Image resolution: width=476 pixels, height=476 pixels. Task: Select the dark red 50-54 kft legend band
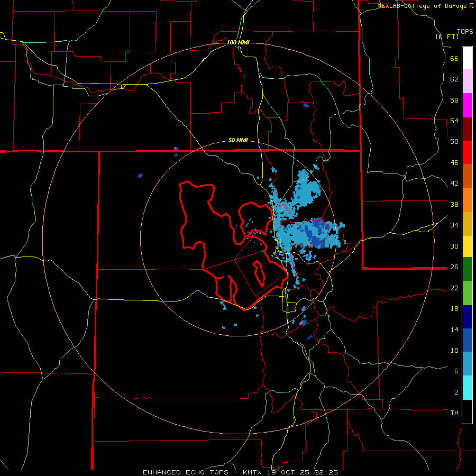coord(467,129)
